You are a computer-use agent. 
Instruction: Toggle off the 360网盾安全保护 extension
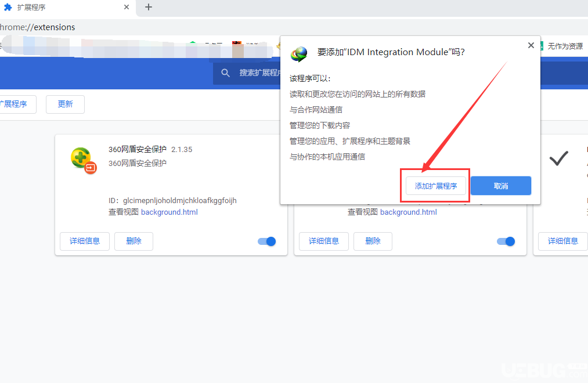click(x=266, y=241)
